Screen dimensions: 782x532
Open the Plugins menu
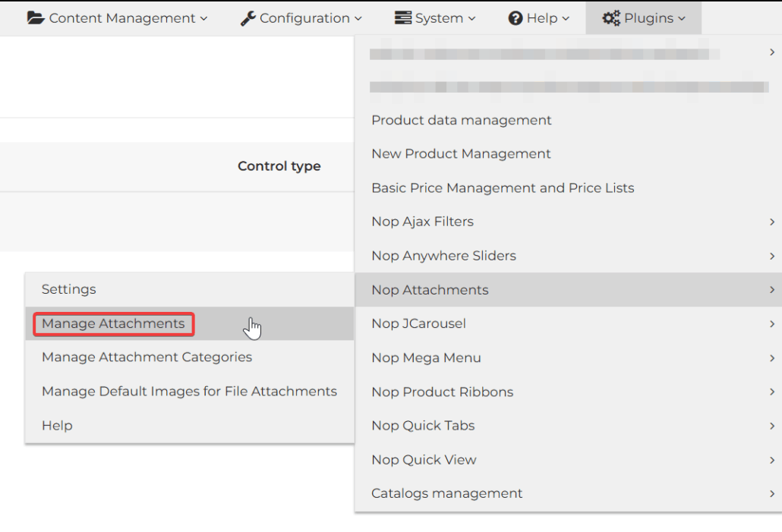pyautogui.click(x=643, y=18)
